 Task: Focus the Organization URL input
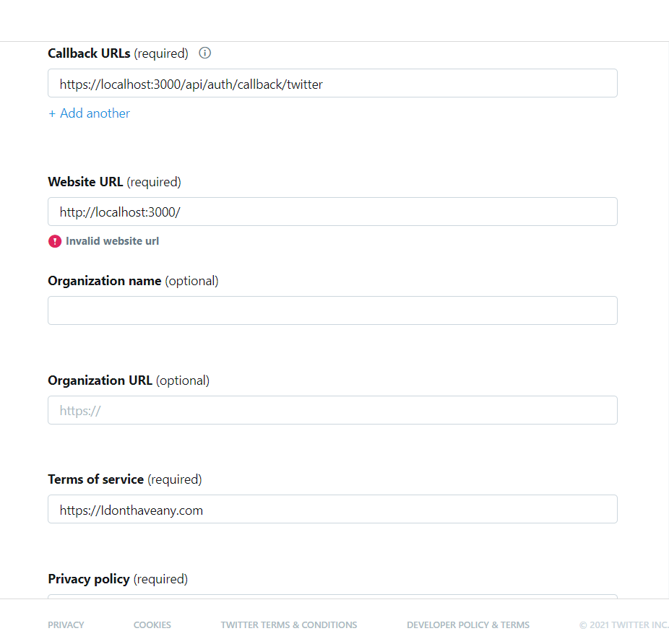(332, 410)
